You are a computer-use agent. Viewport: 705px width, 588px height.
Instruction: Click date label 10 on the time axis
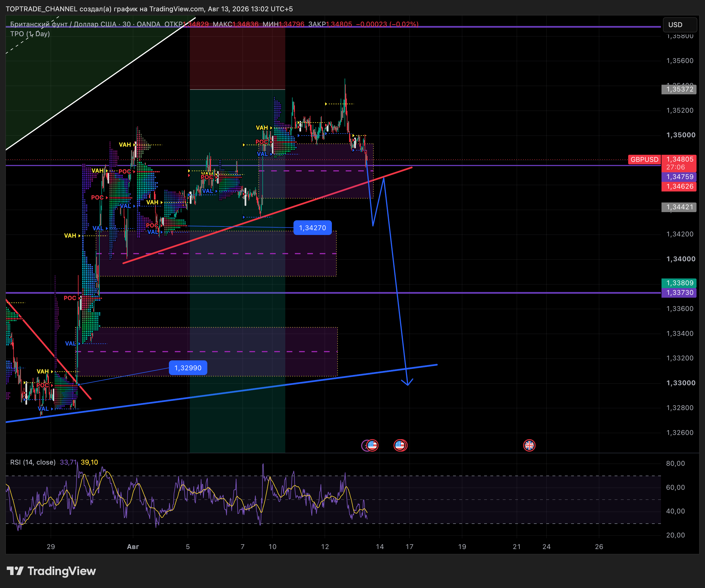(x=272, y=547)
